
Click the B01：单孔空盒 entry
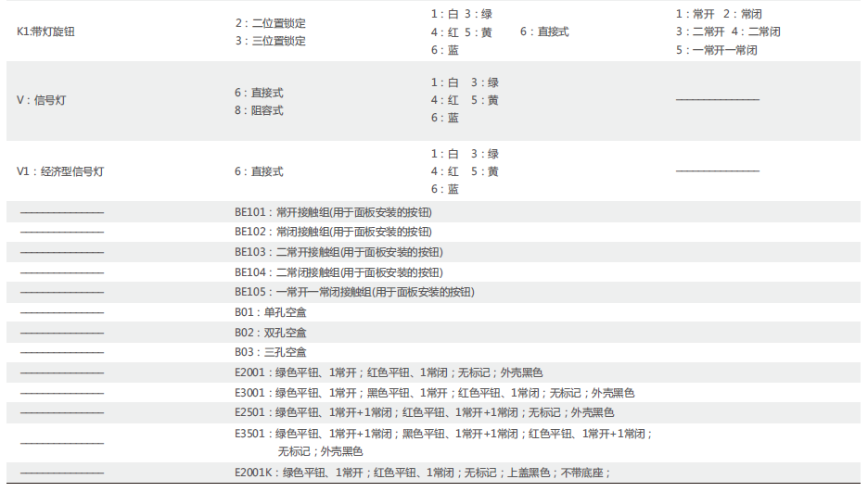[x=270, y=312]
